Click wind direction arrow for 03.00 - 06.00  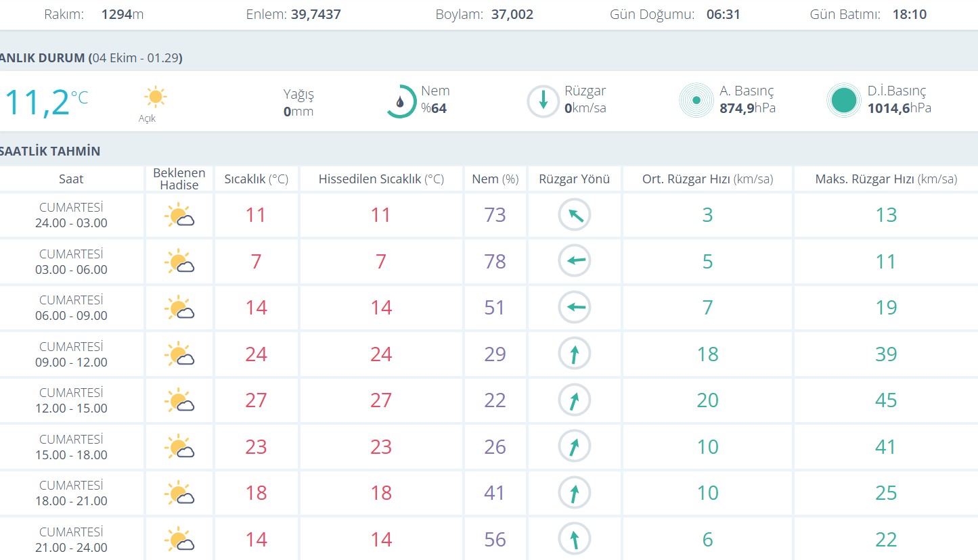[574, 261]
